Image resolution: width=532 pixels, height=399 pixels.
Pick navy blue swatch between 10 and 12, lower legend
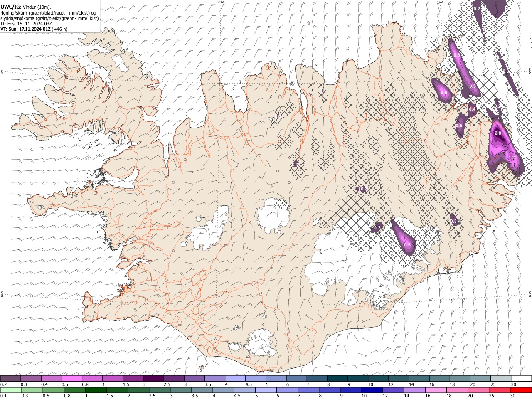point(372,390)
